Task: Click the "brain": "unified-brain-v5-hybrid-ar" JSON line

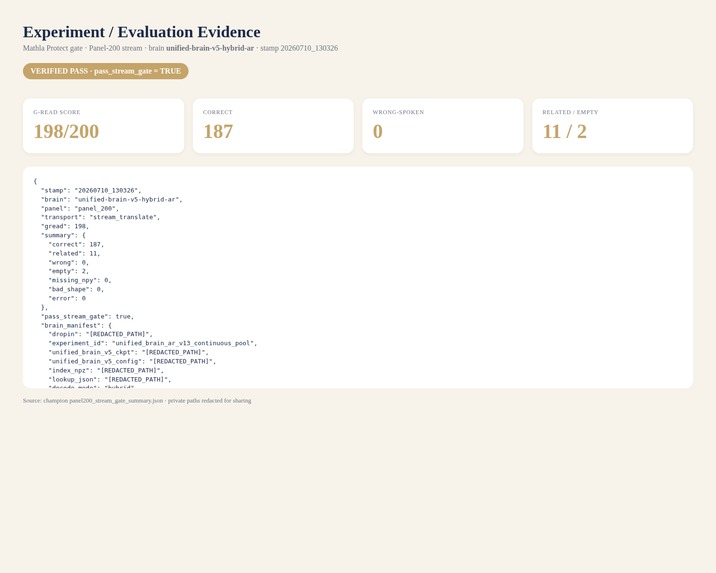Action: click(112, 200)
